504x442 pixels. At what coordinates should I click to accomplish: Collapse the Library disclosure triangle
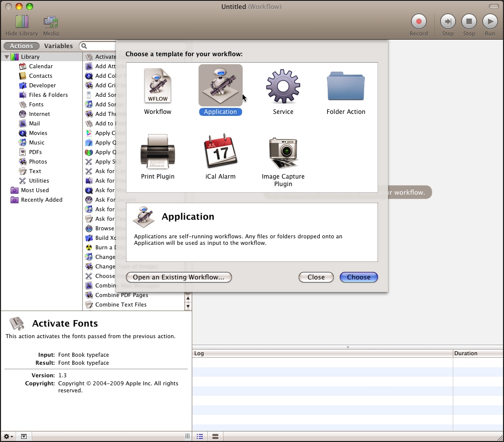pos(7,57)
